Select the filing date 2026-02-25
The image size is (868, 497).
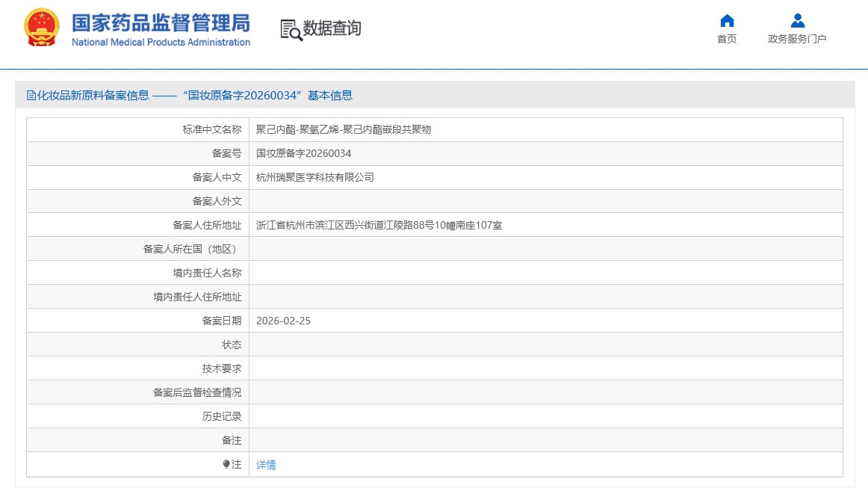click(283, 321)
